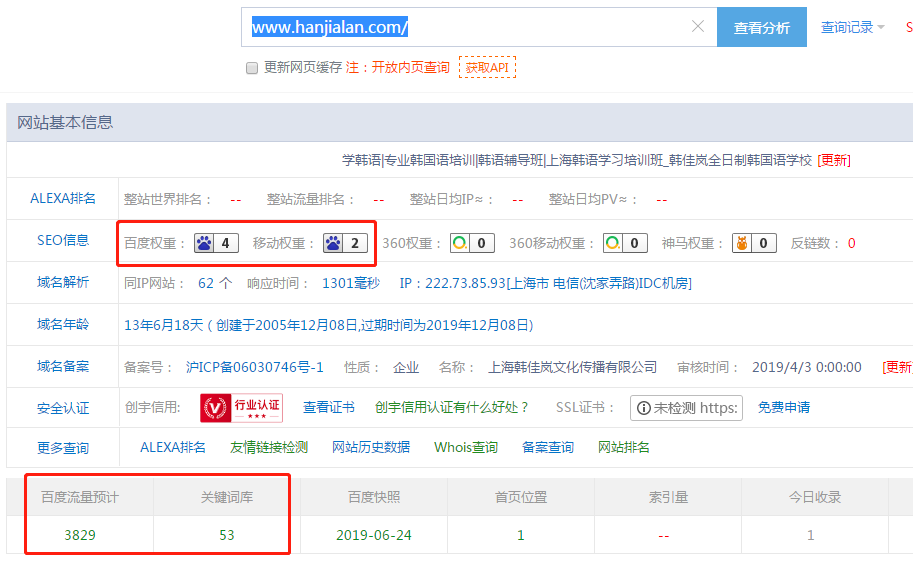Click the 百度流量预计 value 3829
This screenshot has height=563, width=913.
pyautogui.click(x=80, y=535)
